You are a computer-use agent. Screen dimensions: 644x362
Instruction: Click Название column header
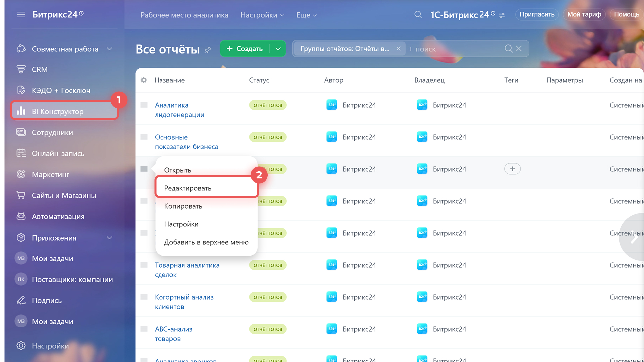pyautogui.click(x=169, y=80)
